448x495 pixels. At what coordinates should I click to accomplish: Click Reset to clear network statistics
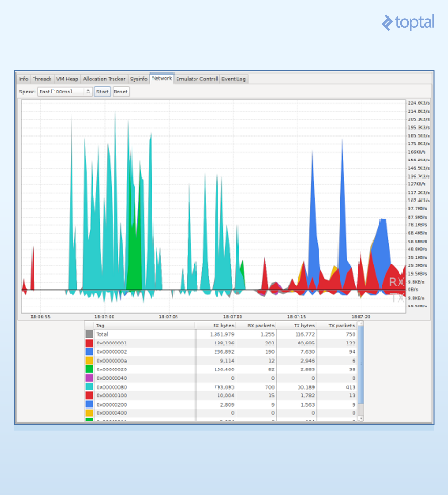point(121,91)
